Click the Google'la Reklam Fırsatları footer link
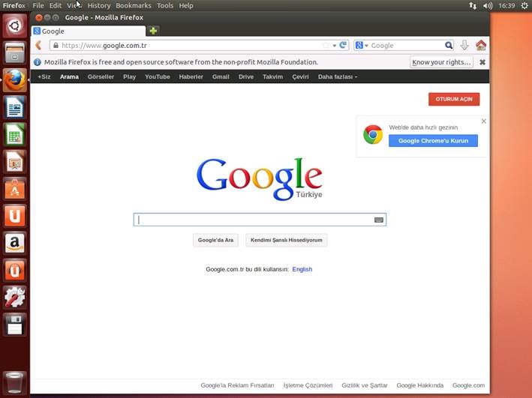This screenshot has height=398, width=532. point(237,385)
